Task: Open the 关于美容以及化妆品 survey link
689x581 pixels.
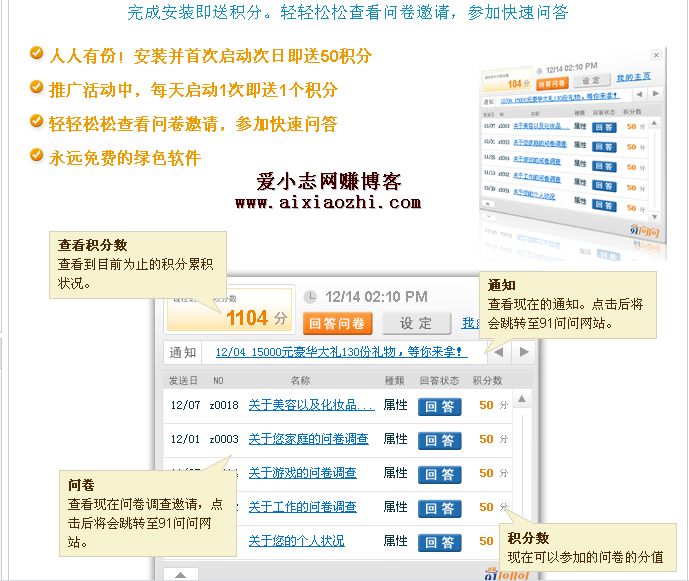Action: point(311,405)
